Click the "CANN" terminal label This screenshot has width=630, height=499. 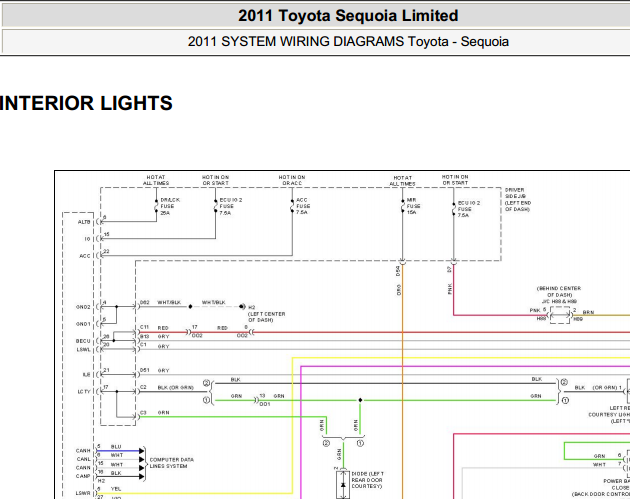pos(83,468)
